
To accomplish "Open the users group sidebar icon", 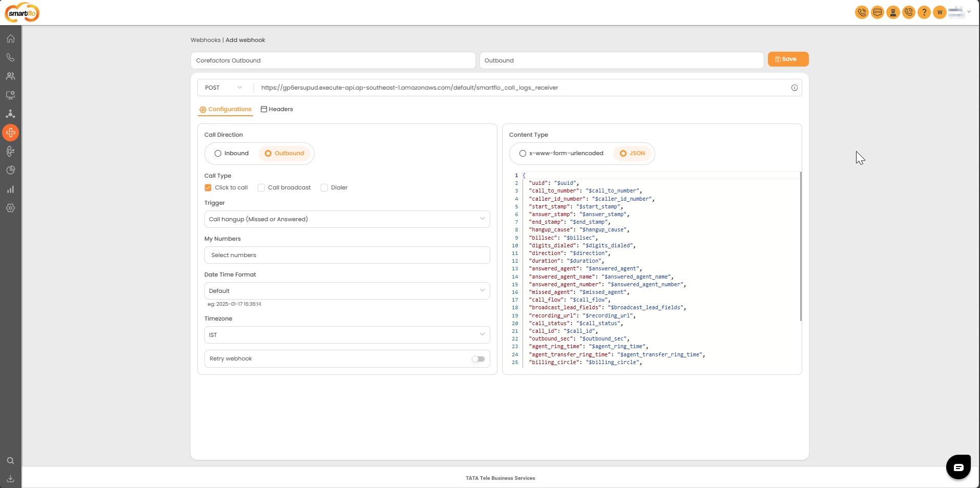I will click(x=10, y=76).
